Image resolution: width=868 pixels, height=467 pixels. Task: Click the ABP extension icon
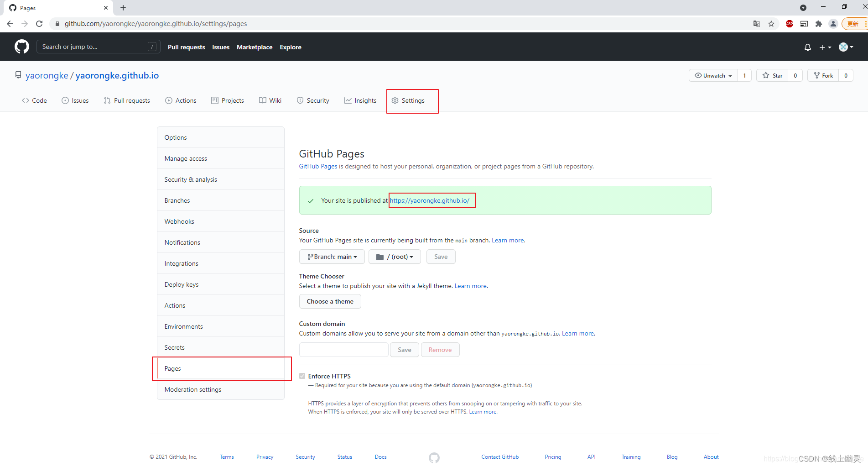coord(790,24)
